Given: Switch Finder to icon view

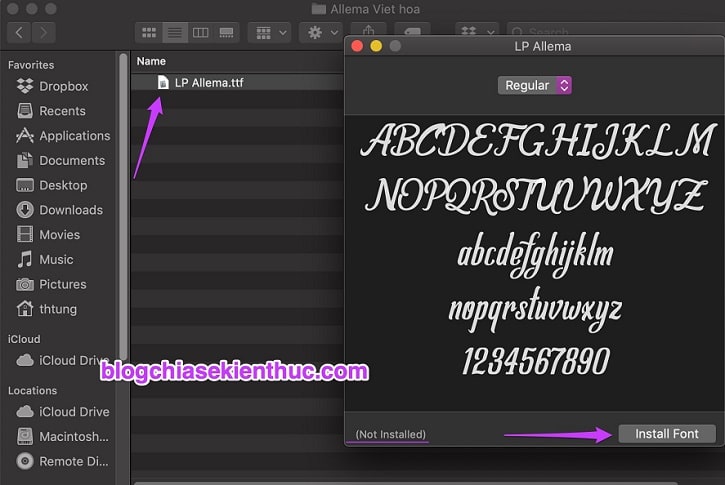Looking at the screenshot, I should pos(149,32).
